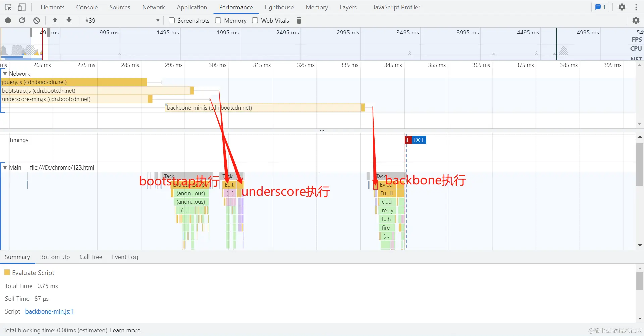Click the DCL timing marker
Viewport: 644px width, 336px height.
click(419, 140)
